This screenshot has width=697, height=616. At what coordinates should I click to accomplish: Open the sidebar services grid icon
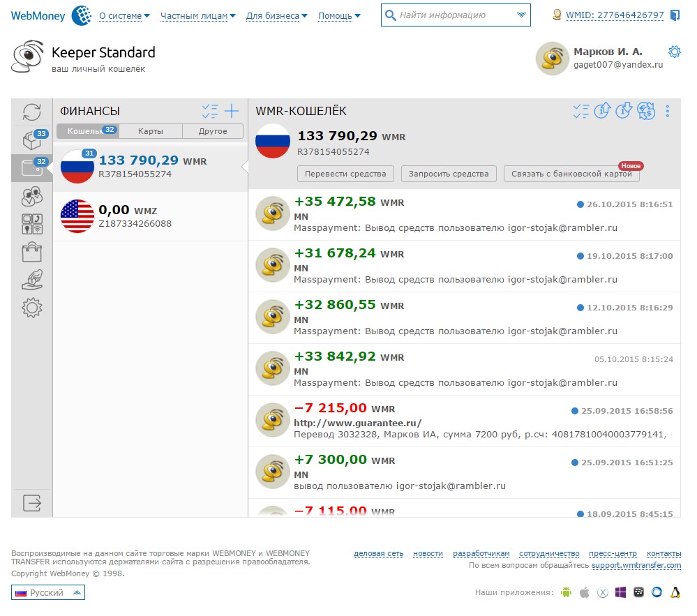click(x=32, y=224)
